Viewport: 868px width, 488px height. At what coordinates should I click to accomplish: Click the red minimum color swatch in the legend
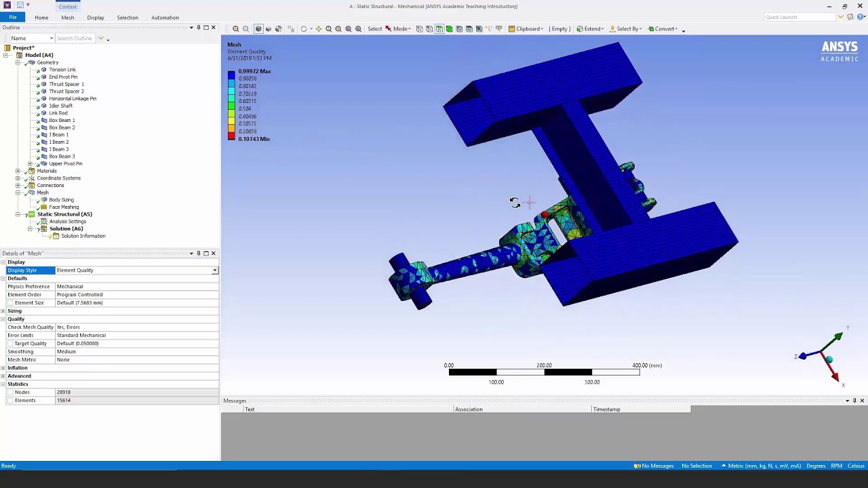(231, 137)
